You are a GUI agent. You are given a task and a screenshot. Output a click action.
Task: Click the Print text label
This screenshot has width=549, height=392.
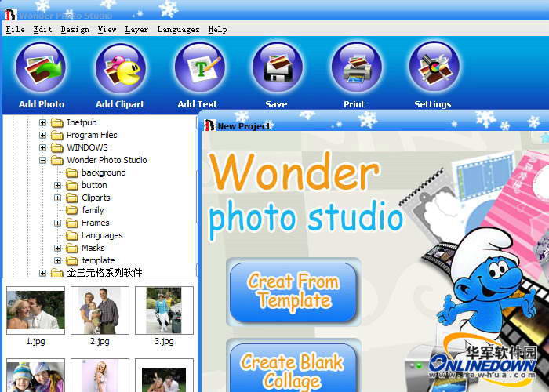(x=354, y=104)
